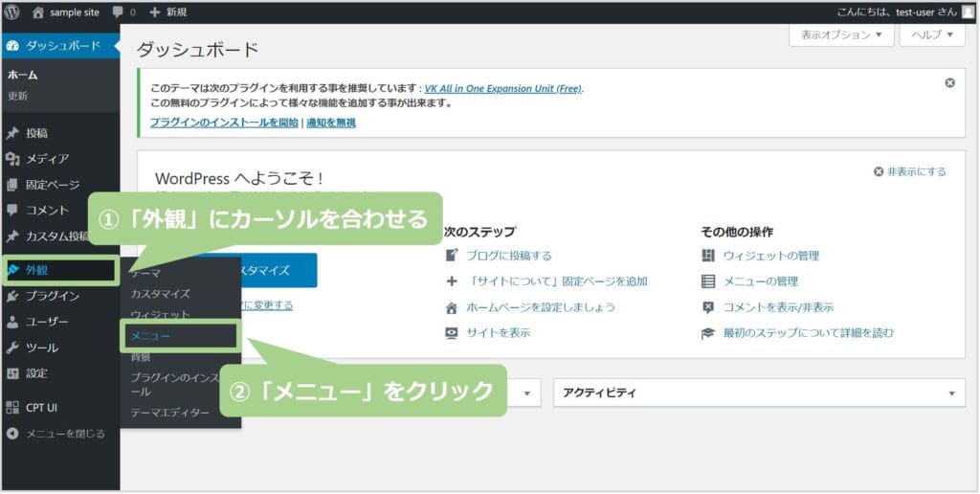Screen dimensions: 980x494
Task: Click the screen icon beside サイトを表示
Action: pyautogui.click(x=452, y=333)
